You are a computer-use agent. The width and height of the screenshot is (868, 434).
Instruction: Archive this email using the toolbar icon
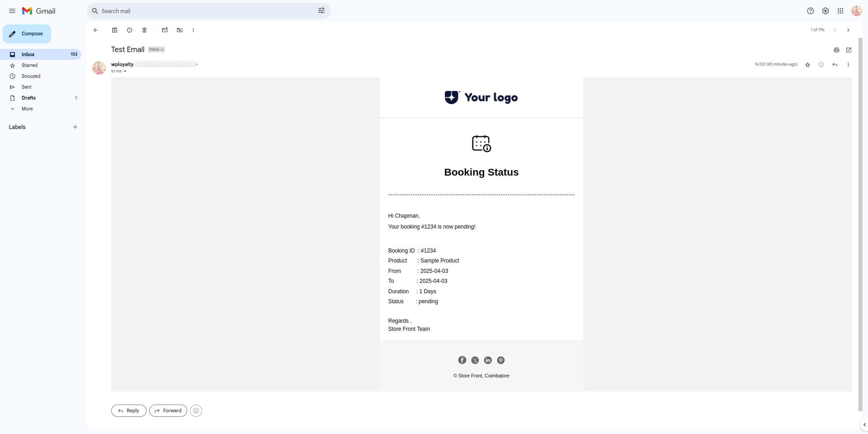(x=114, y=30)
